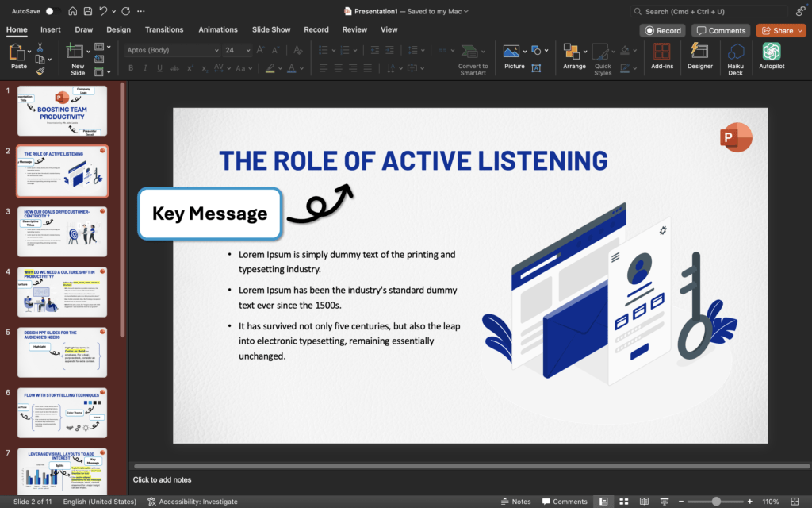Viewport: 812px width, 508px height.
Task: Adjust the zoom slider
Action: click(x=716, y=502)
